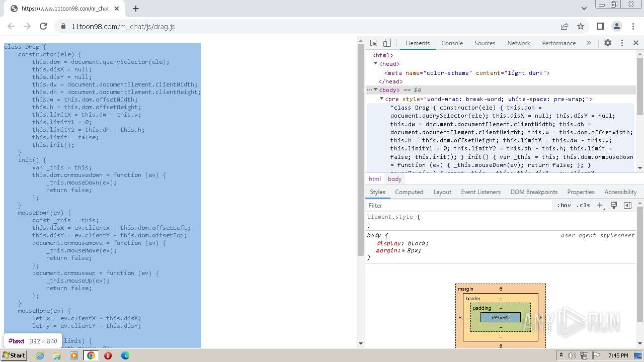Go forward in browser history
The height and width of the screenshot is (362, 644).
[27, 26]
